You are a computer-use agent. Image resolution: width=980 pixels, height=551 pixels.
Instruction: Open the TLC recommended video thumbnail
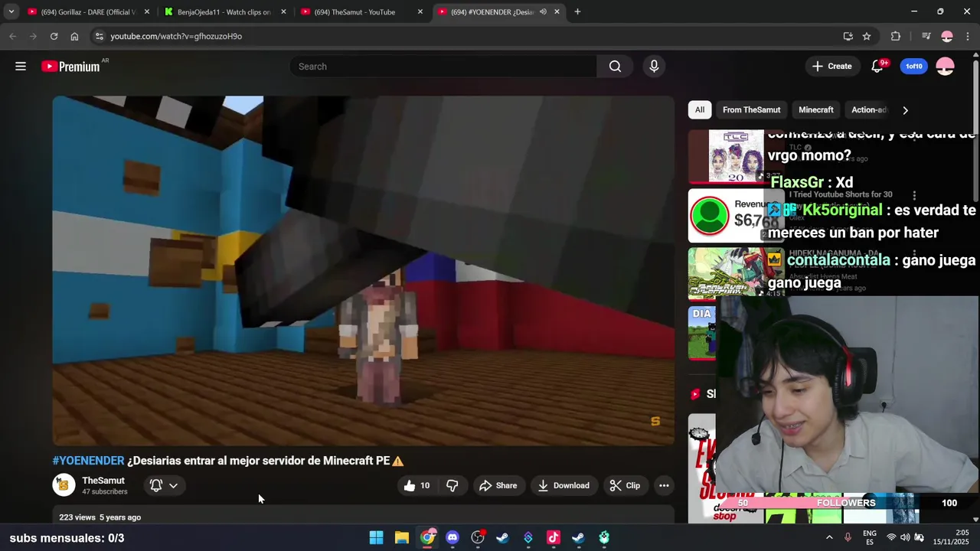[x=736, y=156]
